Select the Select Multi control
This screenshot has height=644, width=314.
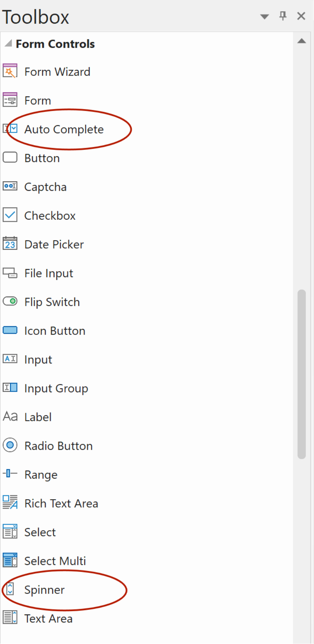(x=55, y=561)
